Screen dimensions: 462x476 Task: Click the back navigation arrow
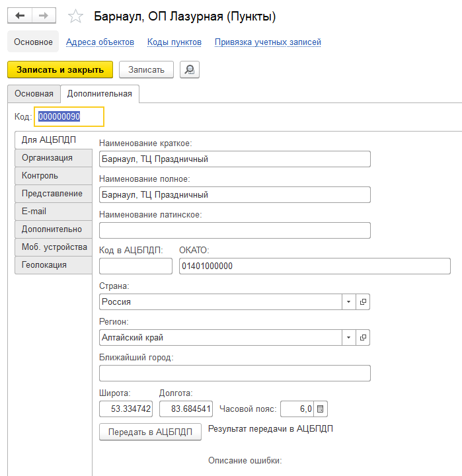20,16
